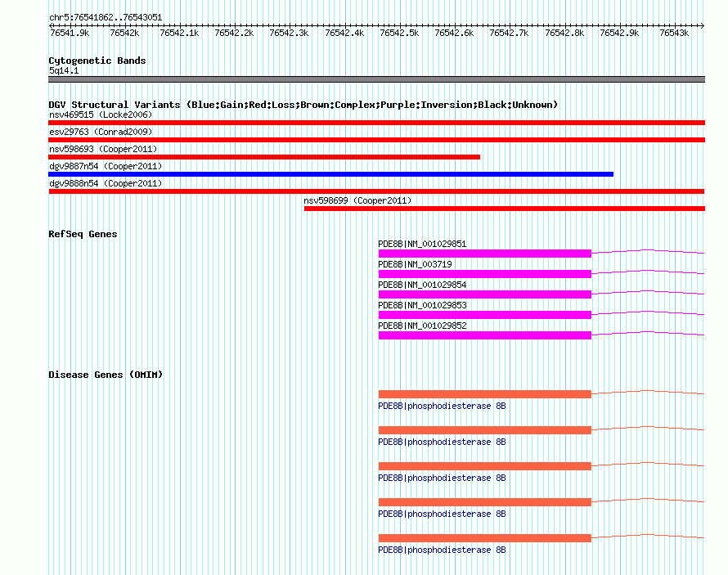Viewport: 728px width, 575px height.
Task: Select the nsv598699 (Cooper2011) variant bar
Action: 505,209
